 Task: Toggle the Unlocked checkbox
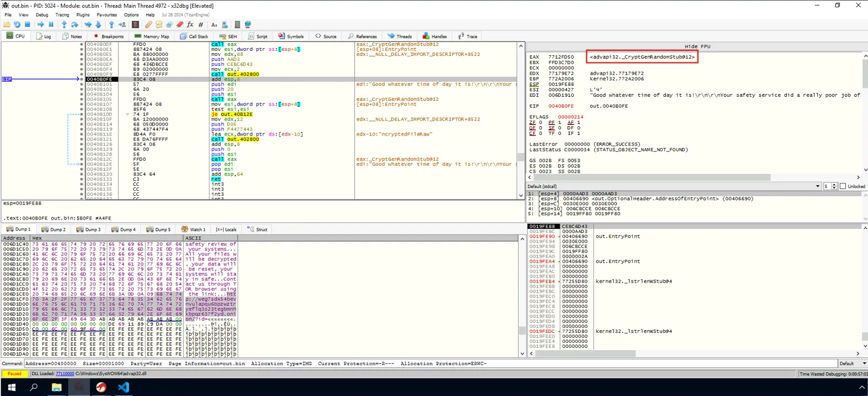843,186
